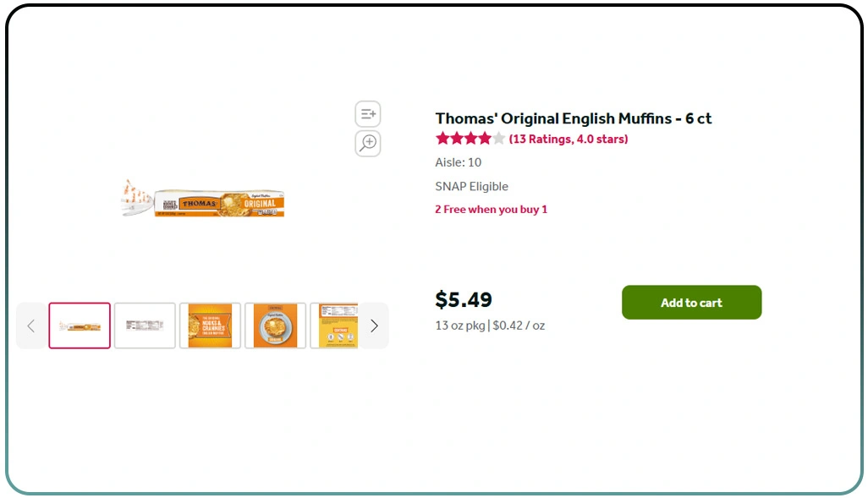The image size is (868, 498).
Task: View the Nooks & Crannies thumbnail image
Action: 210,326
